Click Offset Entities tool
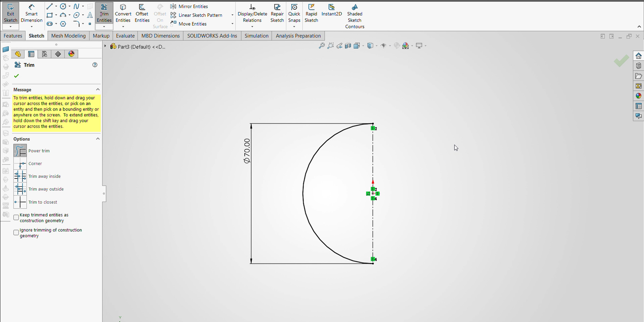This screenshot has height=322, width=644. click(142, 13)
